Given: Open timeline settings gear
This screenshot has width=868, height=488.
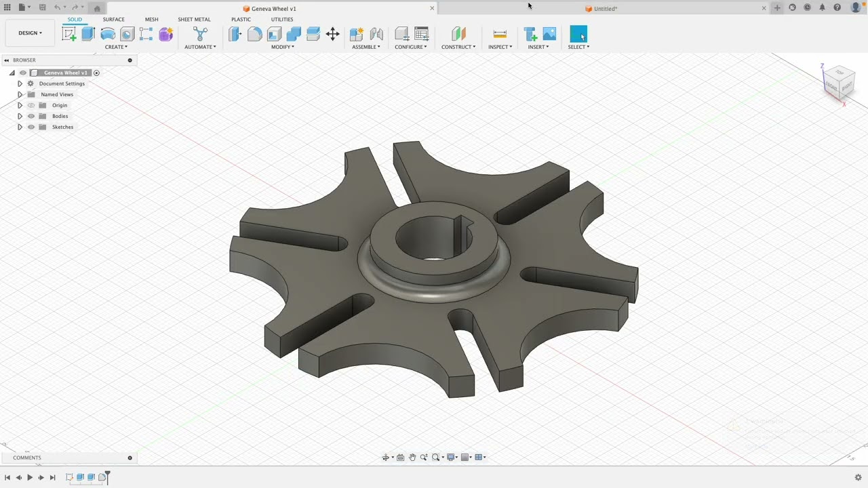Looking at the screenshot, I should pyautogui.click(x=858, y=477).
